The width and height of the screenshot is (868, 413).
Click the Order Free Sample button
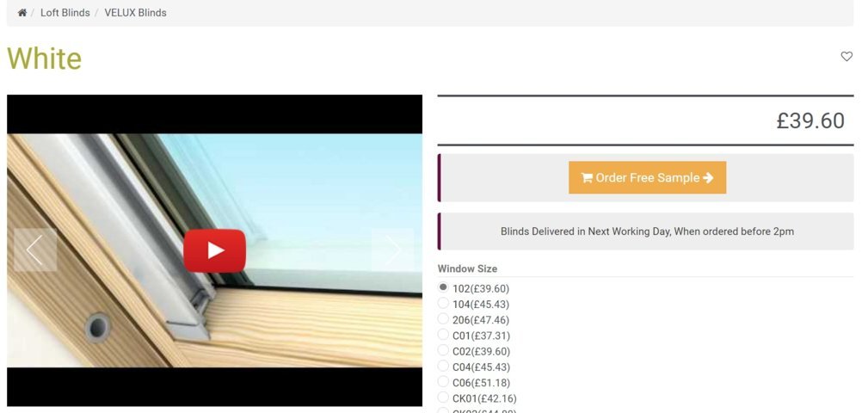click(647, 178)
